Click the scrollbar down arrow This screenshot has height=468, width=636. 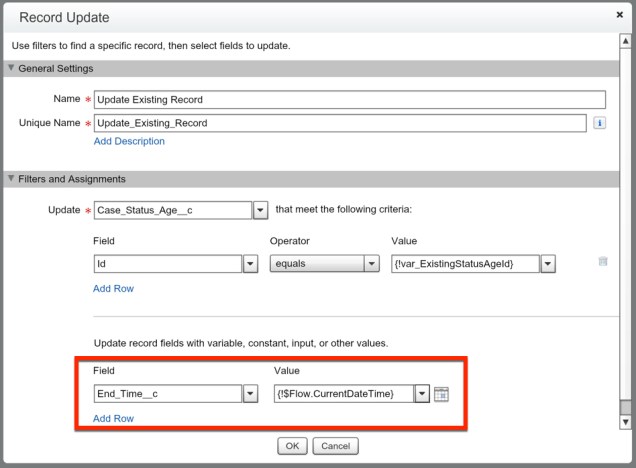pos(626,422)
